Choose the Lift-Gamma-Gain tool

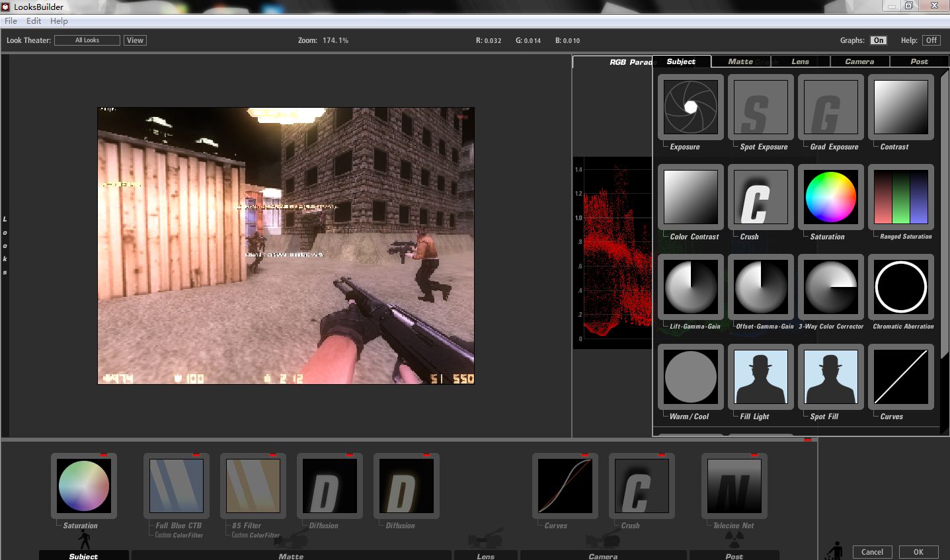690,287
